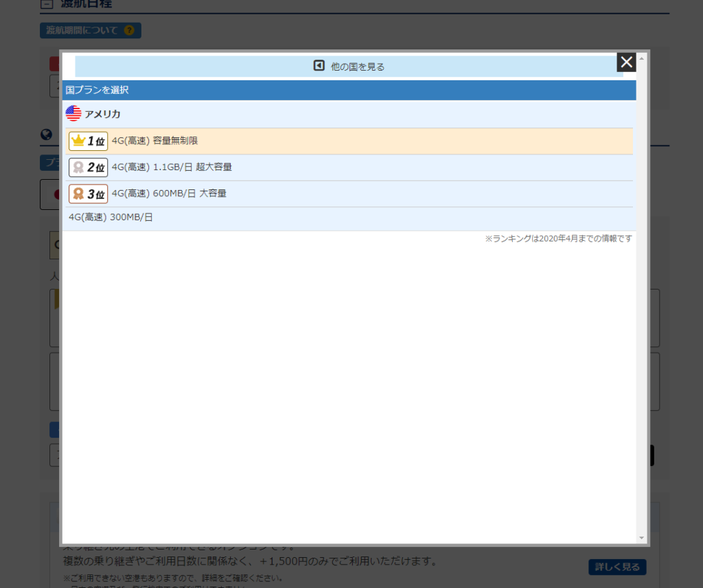
Task: Click the silver medal 2位 ranking badge
Action: [x=89, y=167]
